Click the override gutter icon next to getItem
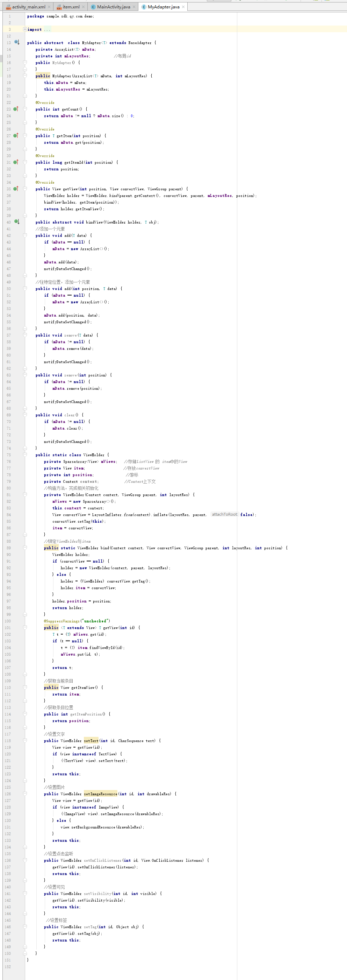 (x=16, y=135)
